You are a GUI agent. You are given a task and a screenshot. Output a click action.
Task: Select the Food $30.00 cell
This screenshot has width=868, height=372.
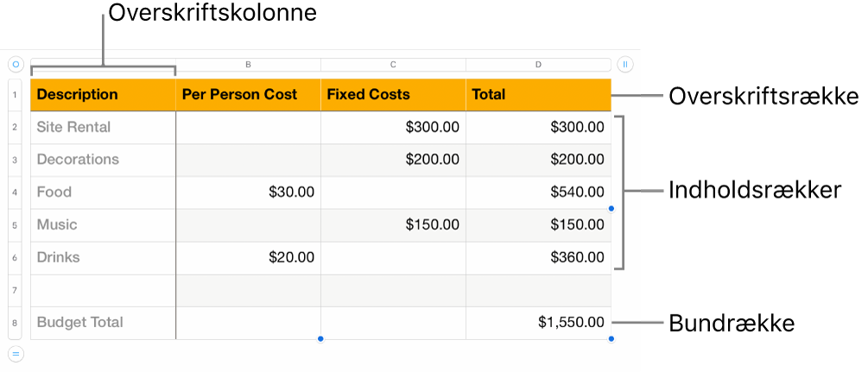[x=248, y=192]
